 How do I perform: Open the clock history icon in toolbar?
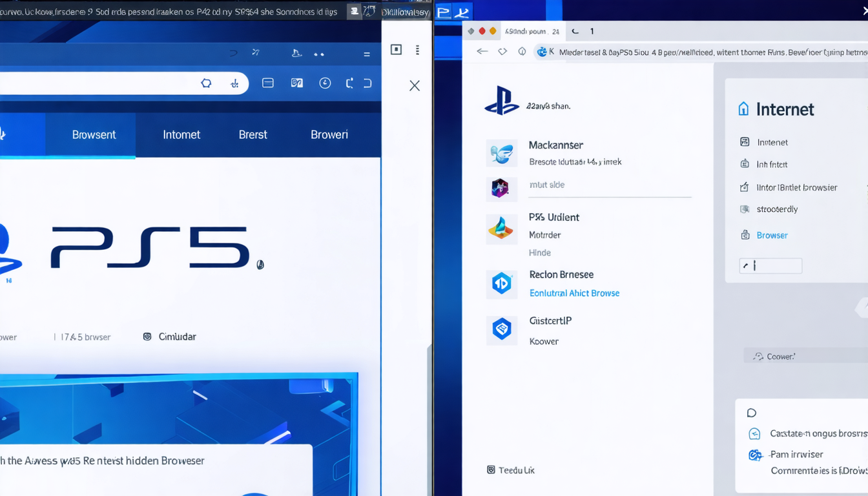(325, 83)
